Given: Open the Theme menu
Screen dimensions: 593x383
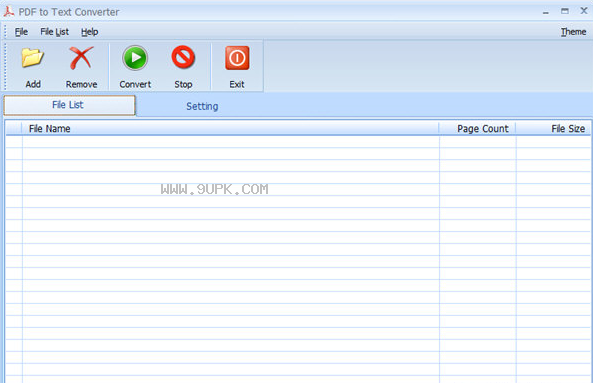Looking at the screenshot, I should (573, 32).
